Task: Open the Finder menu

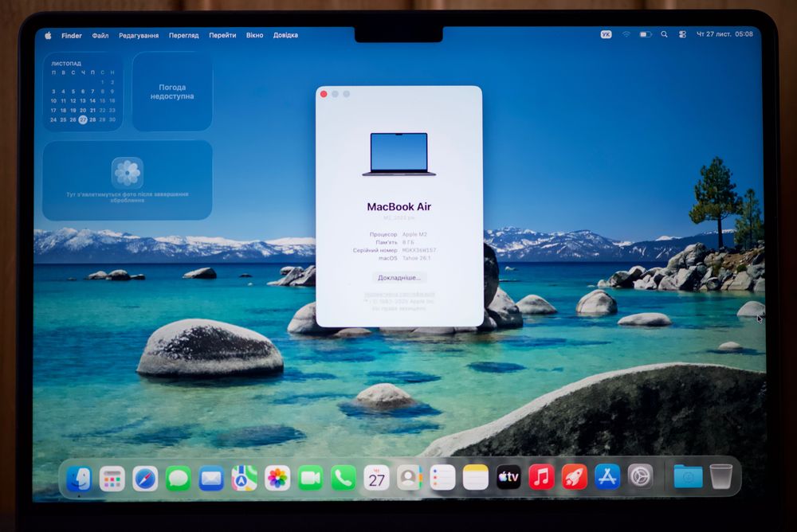Action: 72,36
